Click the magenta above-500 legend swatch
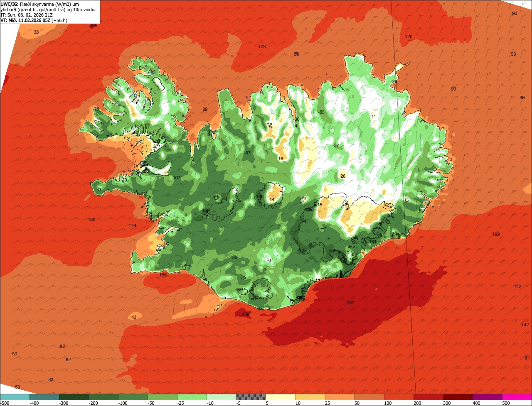The width and height of the screenshot is (532, 406). point(517,397)
